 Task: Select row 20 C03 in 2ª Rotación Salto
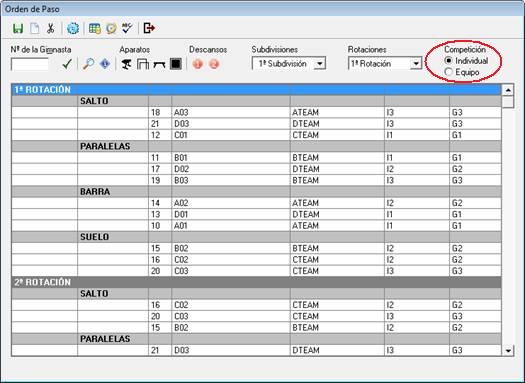click(256, 316)
